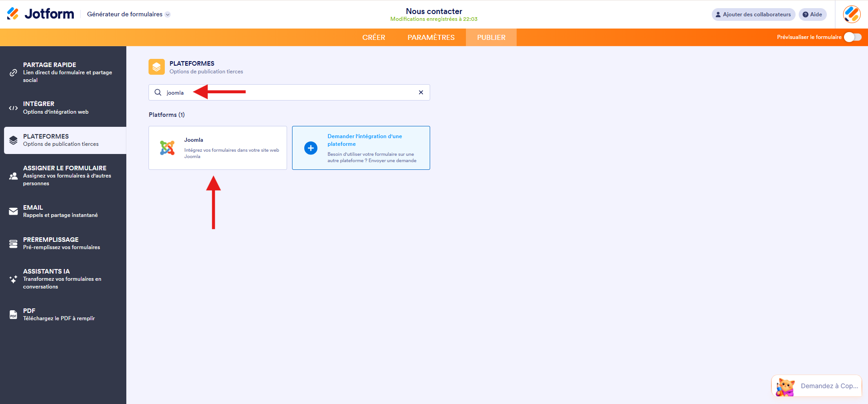Click Ajouter des collaborateurs button

tap(753, 14)
